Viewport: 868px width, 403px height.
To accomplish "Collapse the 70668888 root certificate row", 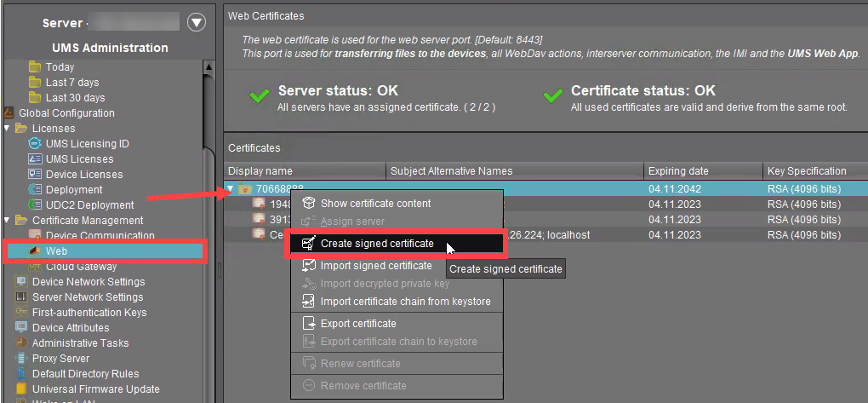I will coord(231,188).
